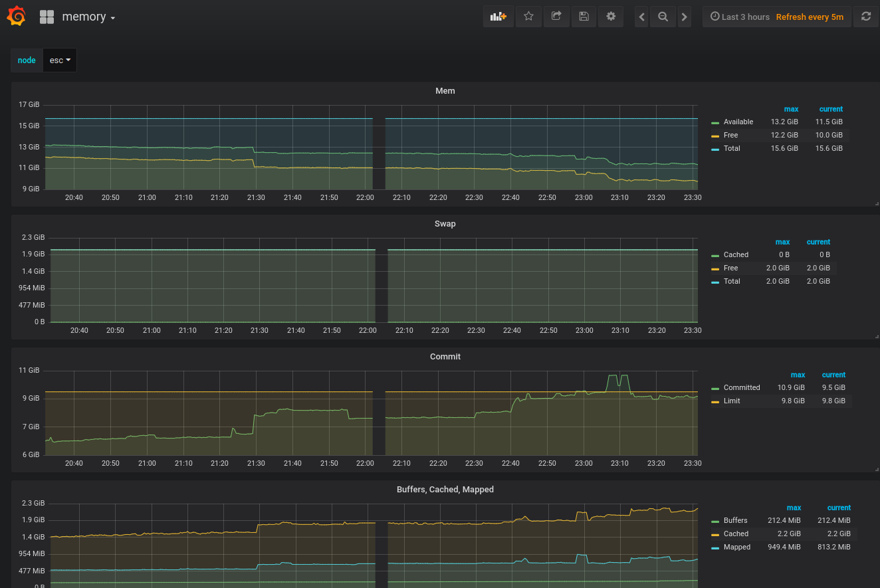Sort Swap legend by current column

818,242
